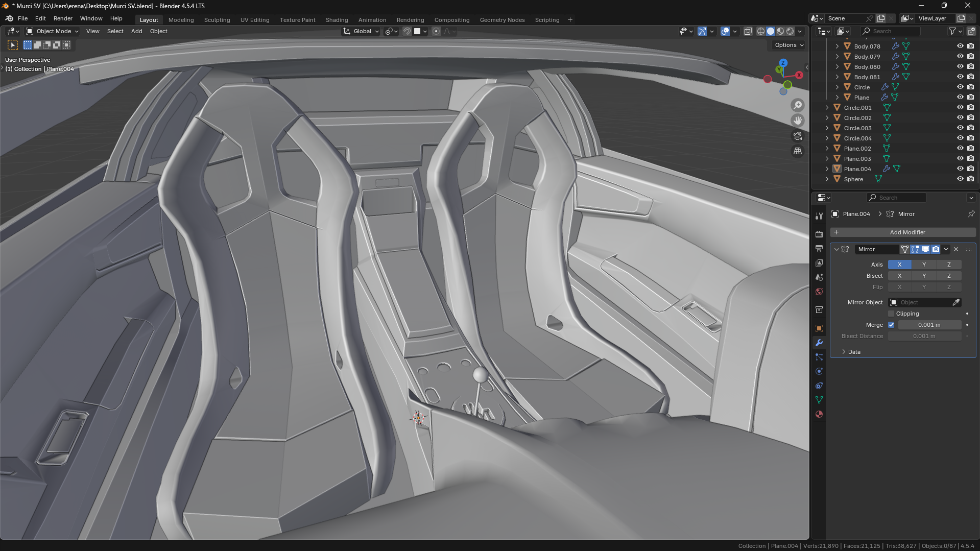Expand Body.078 in the outliner
The height and width of the screenshot is (551, 980).
837,46
